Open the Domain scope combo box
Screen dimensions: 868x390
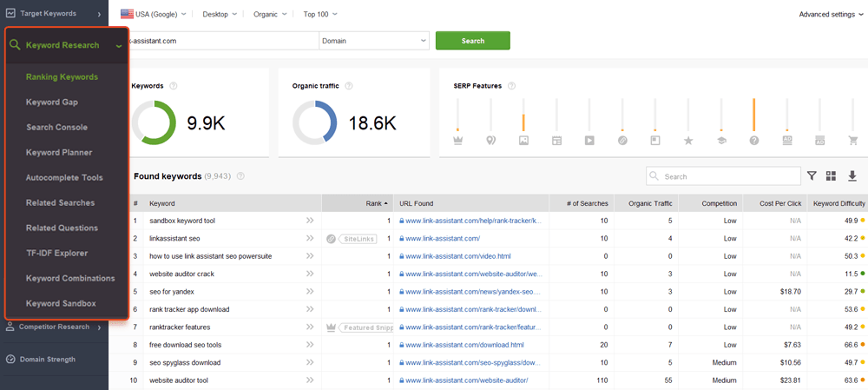click(x=374, y=41)
